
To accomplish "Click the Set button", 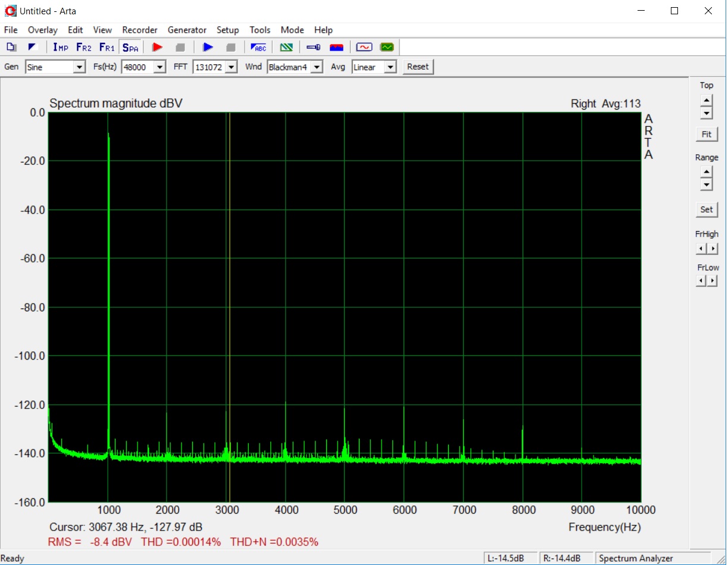I will click(x=707, y=210).
